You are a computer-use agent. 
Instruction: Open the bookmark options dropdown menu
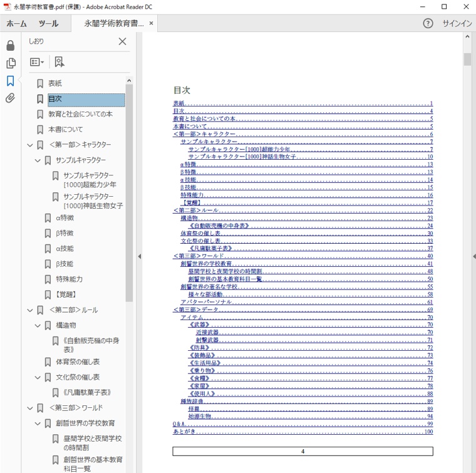click(x=37, y=62)
